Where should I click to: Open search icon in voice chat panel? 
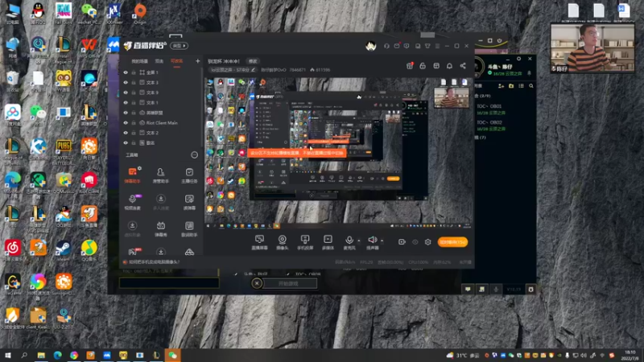(531, 86)
